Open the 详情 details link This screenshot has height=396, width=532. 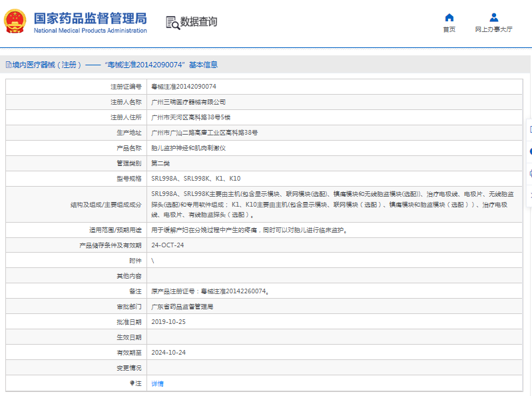pyautogui.click(x=157, y=383)
